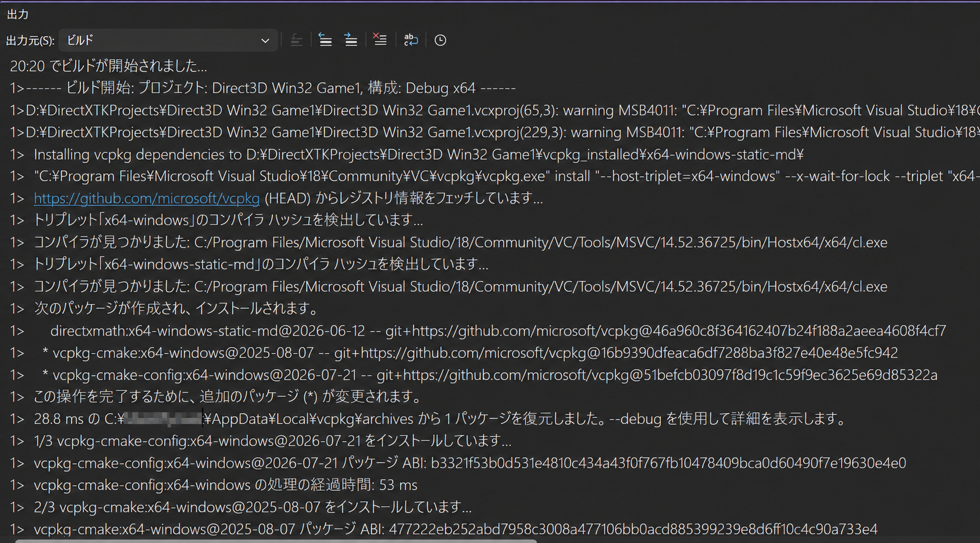Click the '* vcpkg-cmake:x64-windows@2025-08-07' package line
The image size is (980, 543).
point(454,353)
